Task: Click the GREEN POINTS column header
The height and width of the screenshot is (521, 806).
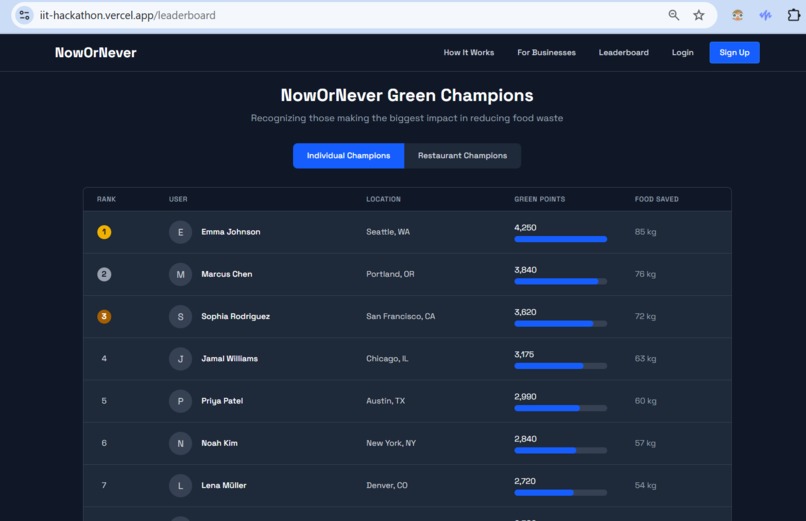Action: click(540, 199)
